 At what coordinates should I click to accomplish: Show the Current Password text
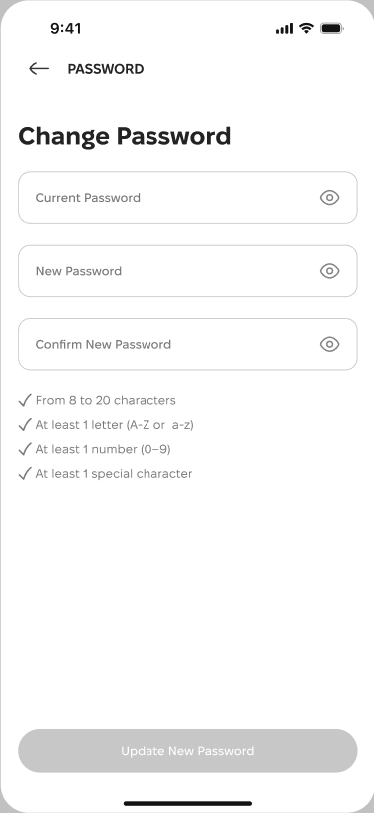(329, 198)
